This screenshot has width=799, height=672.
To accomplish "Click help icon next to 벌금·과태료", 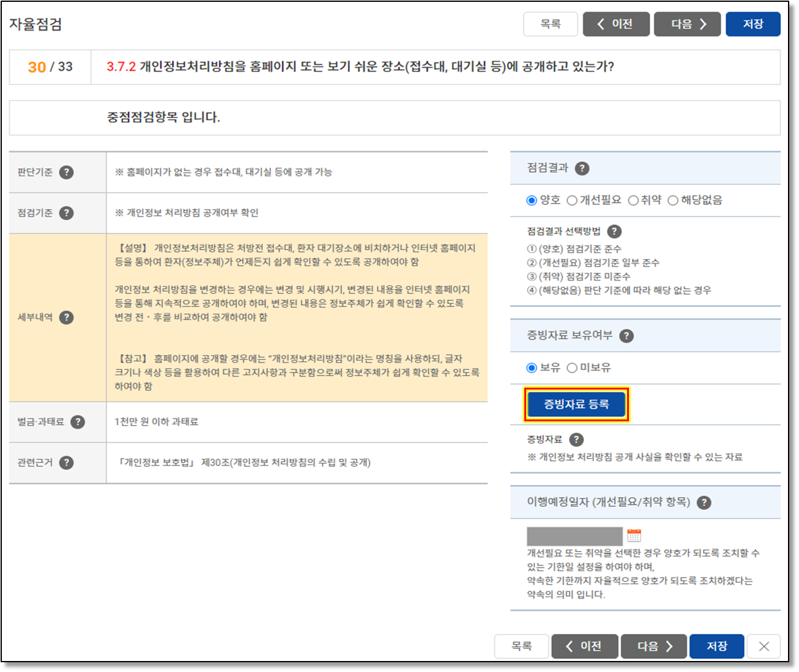I will click(78, 422).
